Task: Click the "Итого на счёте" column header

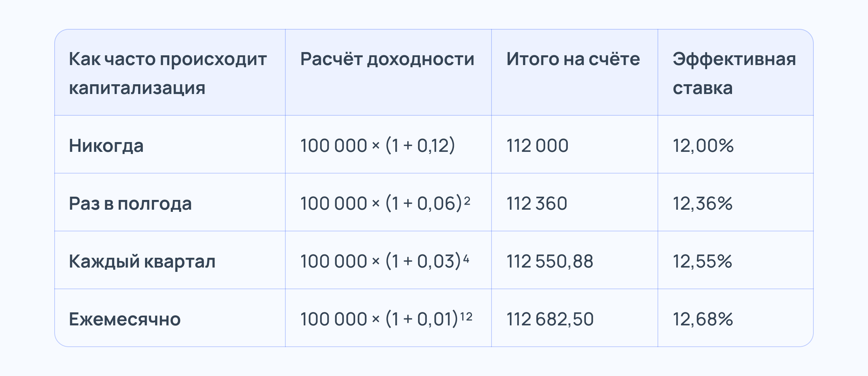Action: (573, 59)
